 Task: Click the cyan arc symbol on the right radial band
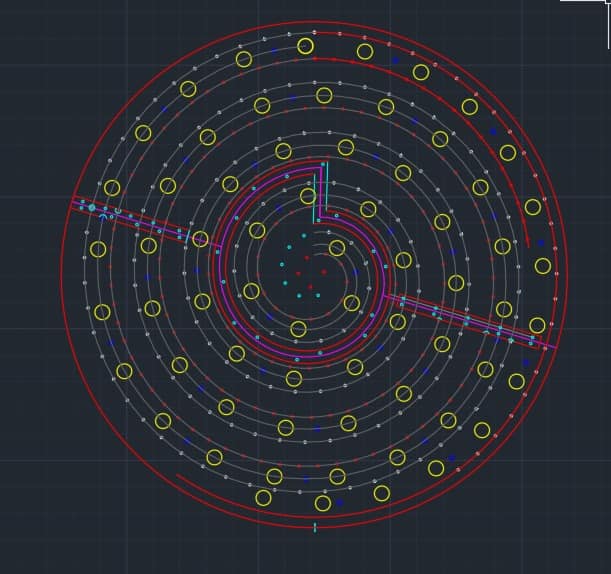point(487,332)
